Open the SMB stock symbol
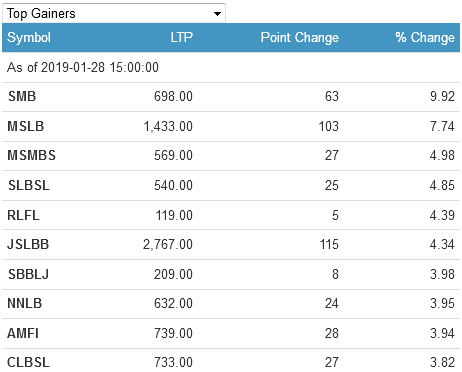Image resolution: width=462 pixels, height=372 pixels. 22,97
